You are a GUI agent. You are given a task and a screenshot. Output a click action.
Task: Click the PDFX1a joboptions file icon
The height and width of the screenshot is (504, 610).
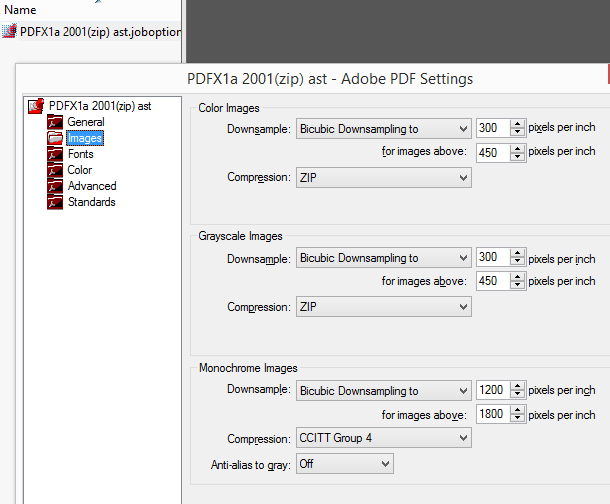[x=9, y=31]
